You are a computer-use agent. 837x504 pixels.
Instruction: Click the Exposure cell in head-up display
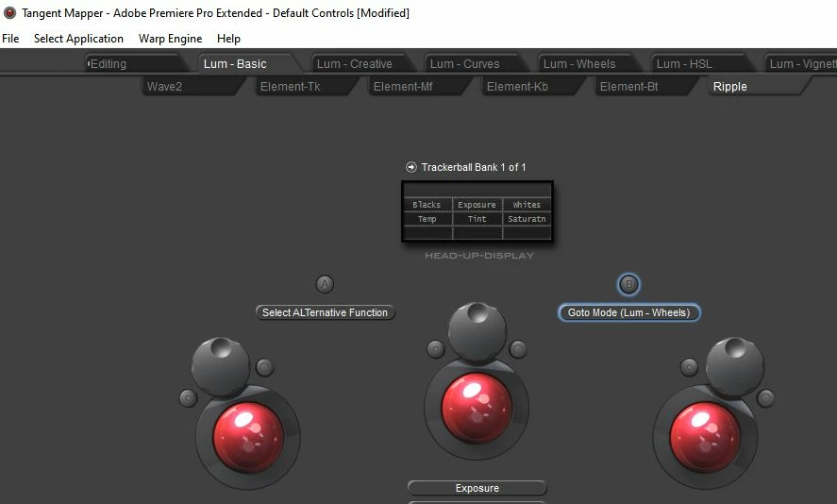click(x=477, y=205)
